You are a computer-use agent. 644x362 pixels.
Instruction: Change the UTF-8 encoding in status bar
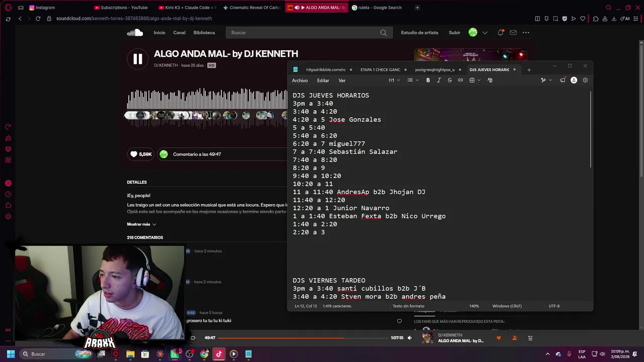554,306
